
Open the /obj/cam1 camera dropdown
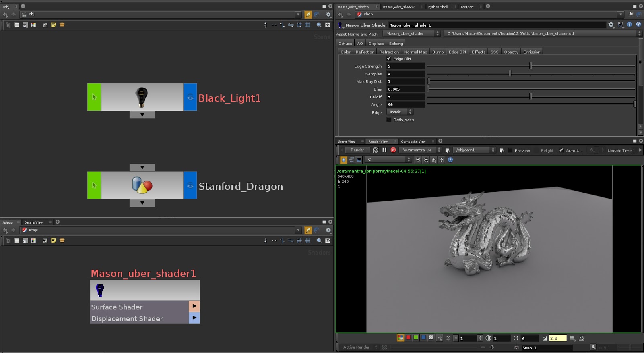pos(474,150)
